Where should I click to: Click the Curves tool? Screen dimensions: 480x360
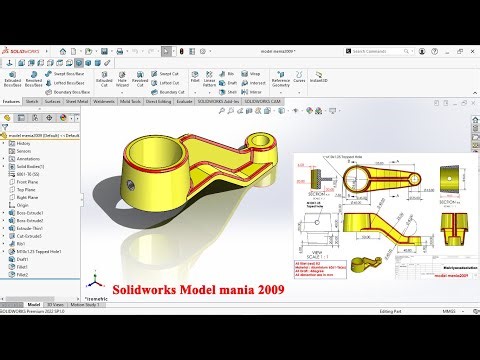tap(299, 76)
